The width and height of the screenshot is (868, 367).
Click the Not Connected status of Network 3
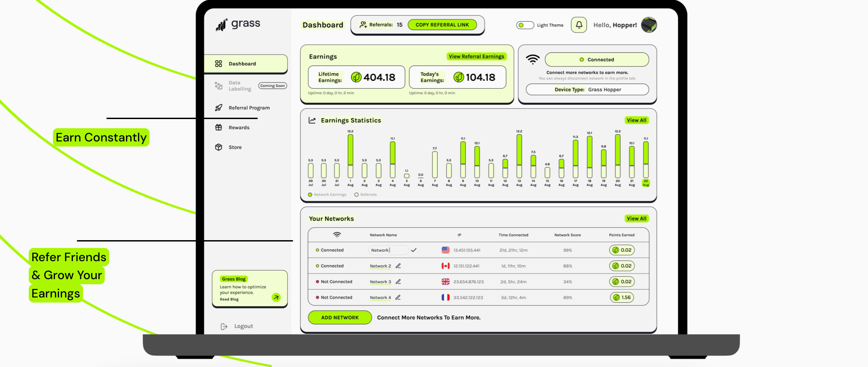(x=334, y=282)
